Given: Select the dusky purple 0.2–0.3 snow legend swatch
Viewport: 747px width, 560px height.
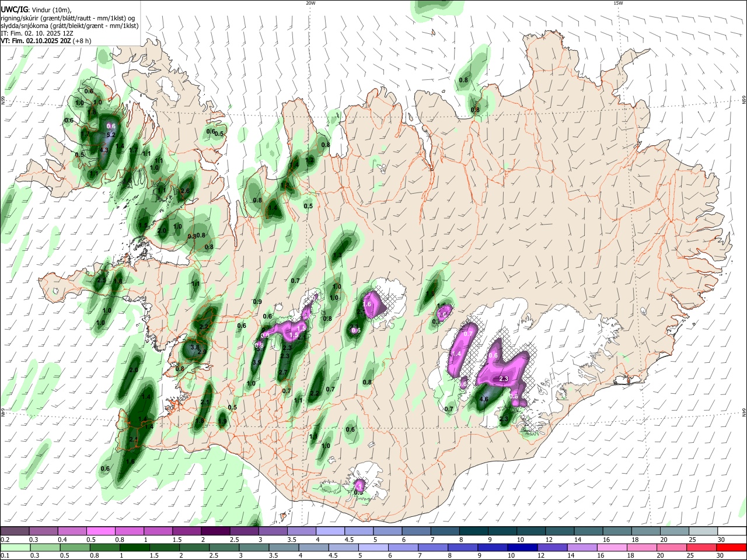Looking at the screenshot, I should click(15, 531).
